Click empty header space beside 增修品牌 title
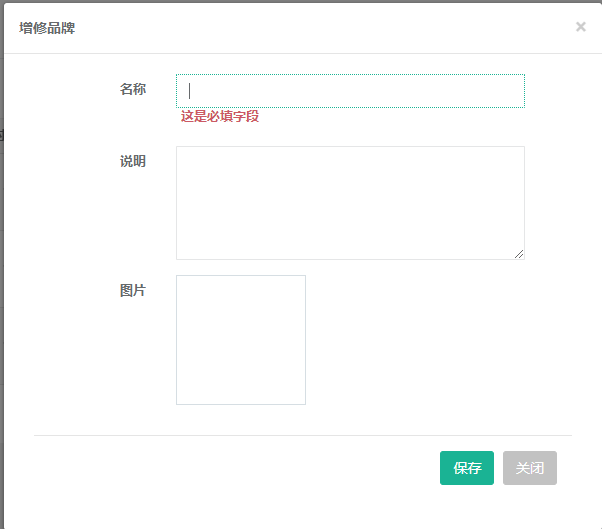The height and width of the screenshot is (529, 602). pyautogui.click(x=300, y=28)
